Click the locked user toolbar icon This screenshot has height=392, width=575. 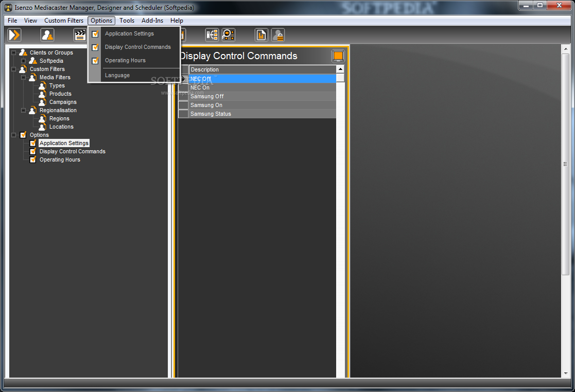pyautogui.click(x=277, y=35)
